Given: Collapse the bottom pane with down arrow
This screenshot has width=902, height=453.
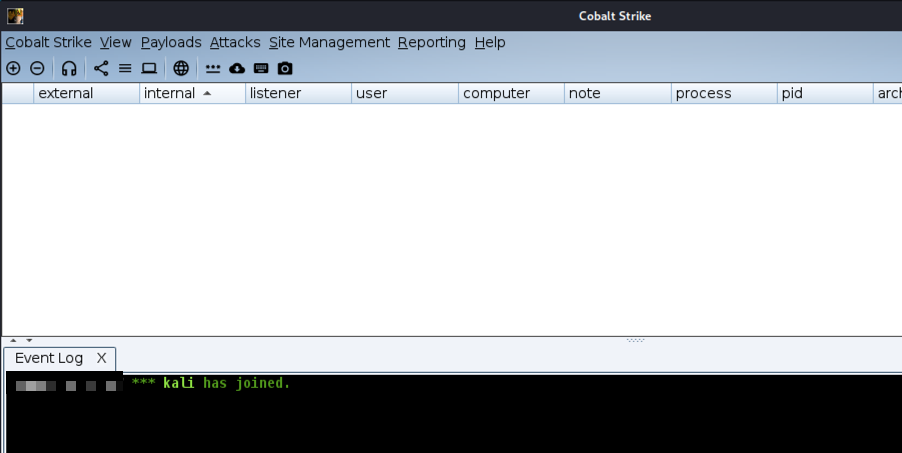Looking at the screenshot, I should (x=29, y=340).
